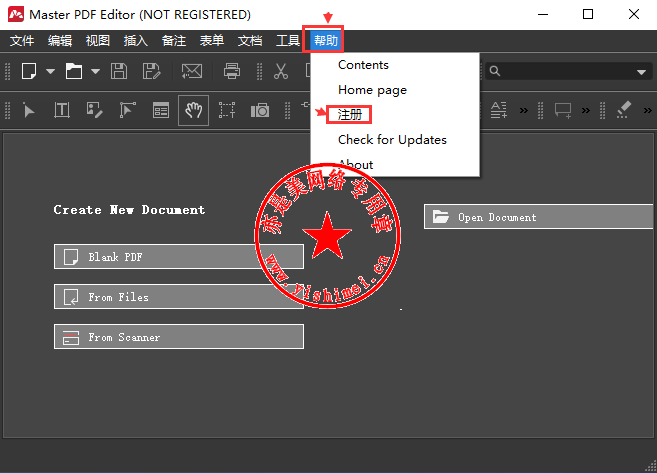Minimize the Master PDF Editor window
The image size is (657, 473).
click(x=543, y=14)
